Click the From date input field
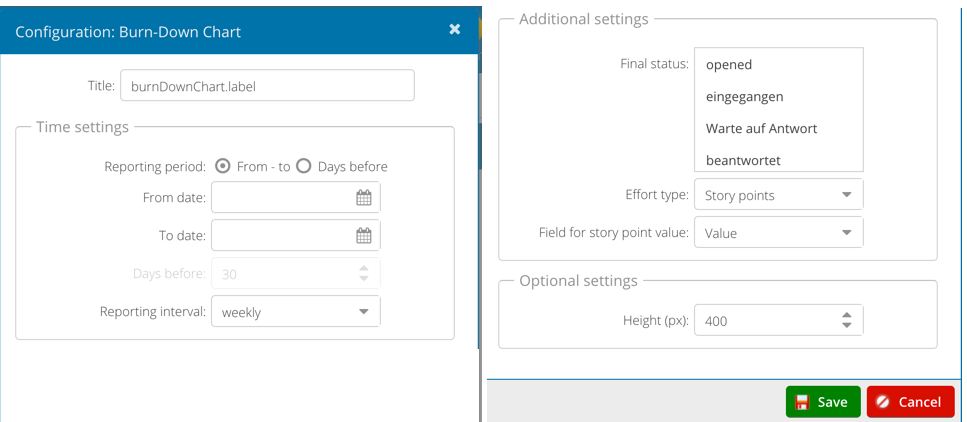The width and height of the screenshot is (967, 422). 280,198
